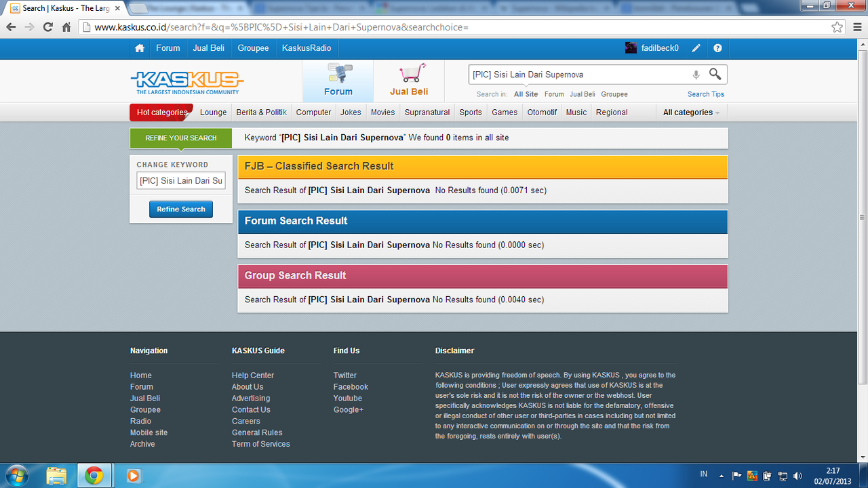Open Forum in top blue bar

(168, 48)
